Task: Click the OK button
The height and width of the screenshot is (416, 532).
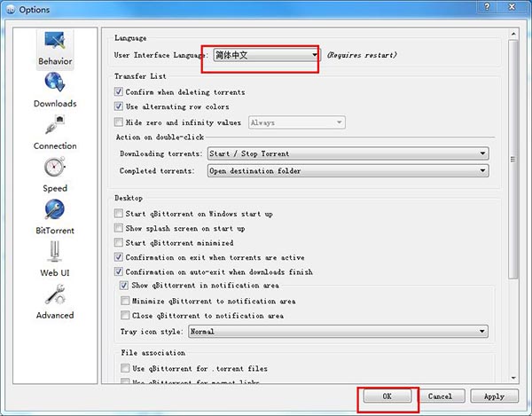Action: (387, 396)
